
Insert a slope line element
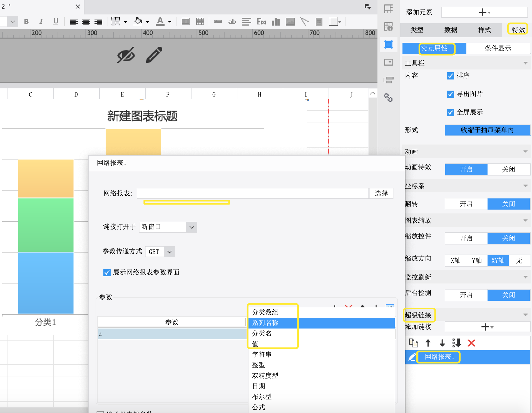pos(305,21)
